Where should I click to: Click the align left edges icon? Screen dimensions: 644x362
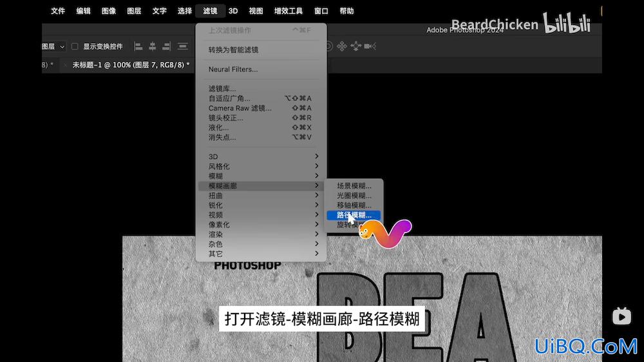pyautogui.click(x=138, y=46)
